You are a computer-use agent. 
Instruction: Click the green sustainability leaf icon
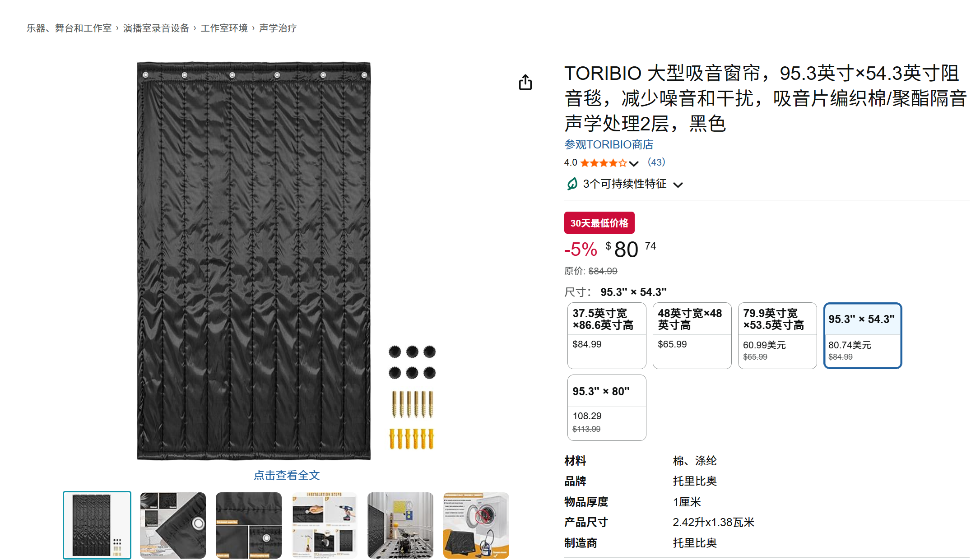tap(572, 184)
